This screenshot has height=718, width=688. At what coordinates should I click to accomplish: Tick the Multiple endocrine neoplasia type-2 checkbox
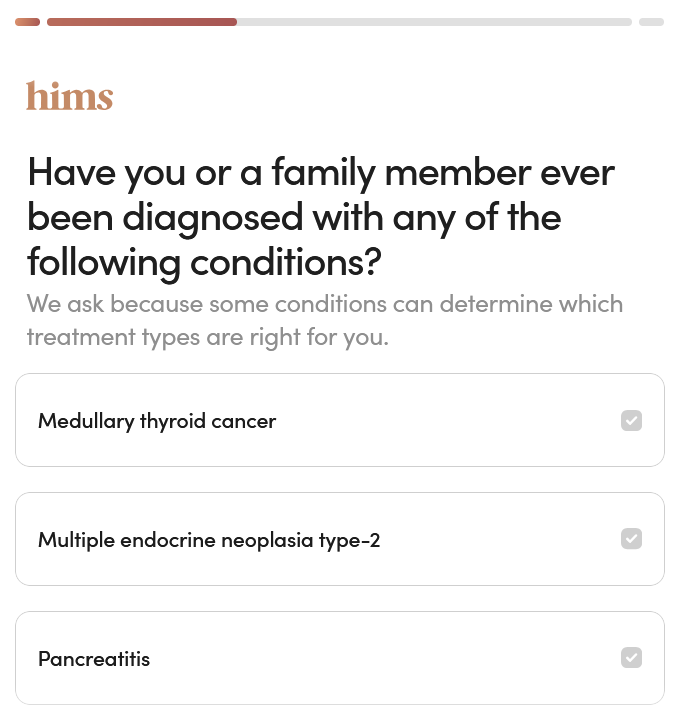(x=631, y=539)
